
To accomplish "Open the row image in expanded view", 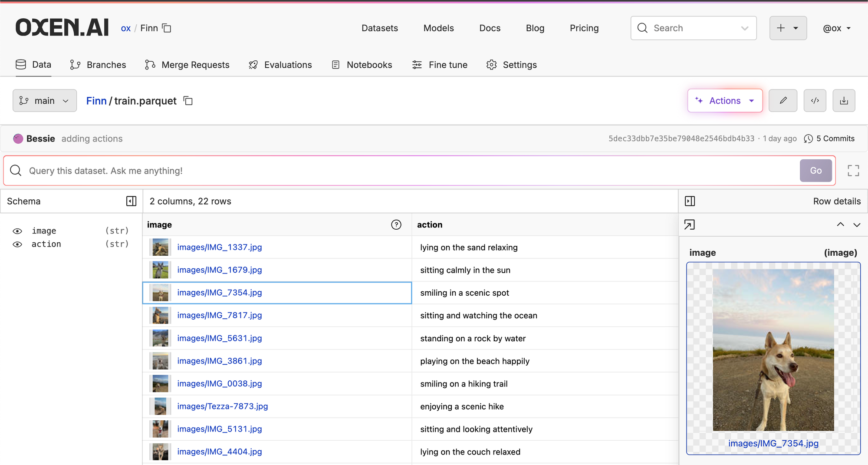I will [690, 224].
